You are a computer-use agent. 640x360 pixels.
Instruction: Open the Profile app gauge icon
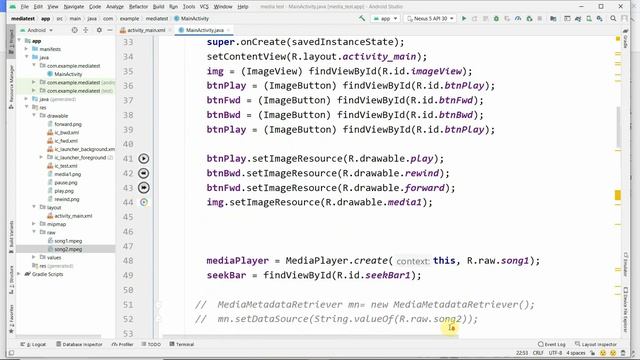pyautogui.click(x=518, y=18)
